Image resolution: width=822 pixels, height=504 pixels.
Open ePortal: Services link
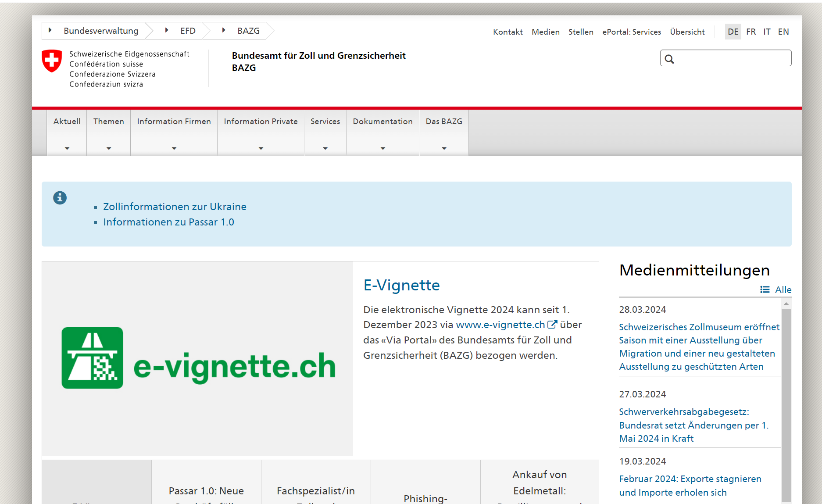(632, 32)
